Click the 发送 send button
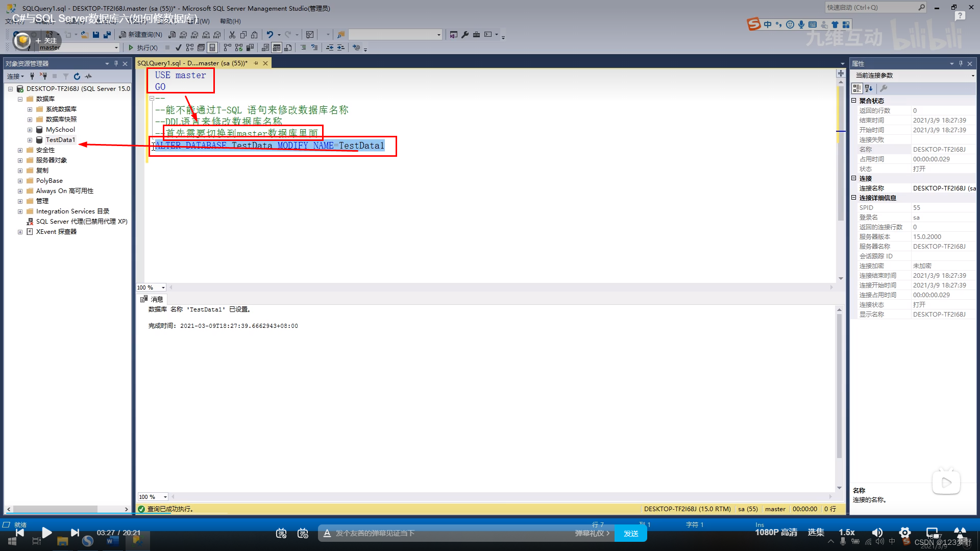The image size is (980, 551). pos(631,533)
